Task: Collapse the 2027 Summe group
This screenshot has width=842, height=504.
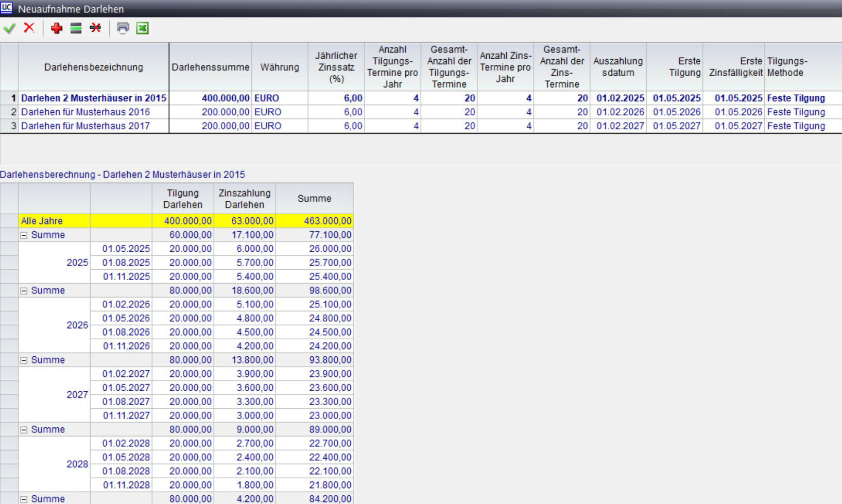Action: 24,360
